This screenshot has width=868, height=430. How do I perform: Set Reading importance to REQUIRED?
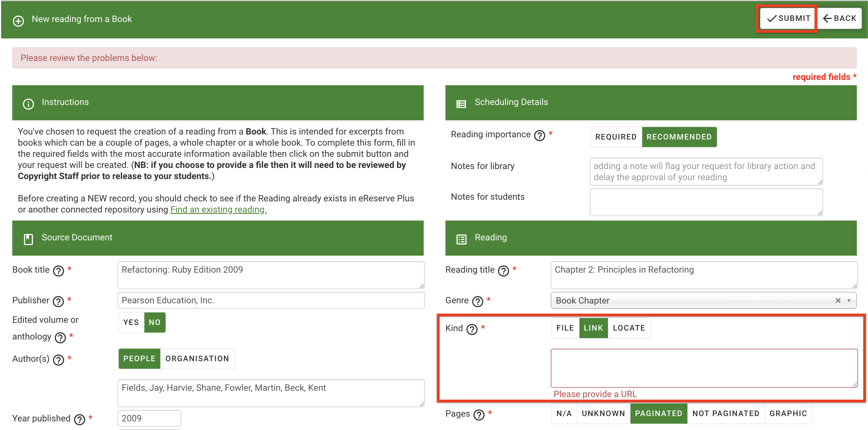tap(616, 137)
